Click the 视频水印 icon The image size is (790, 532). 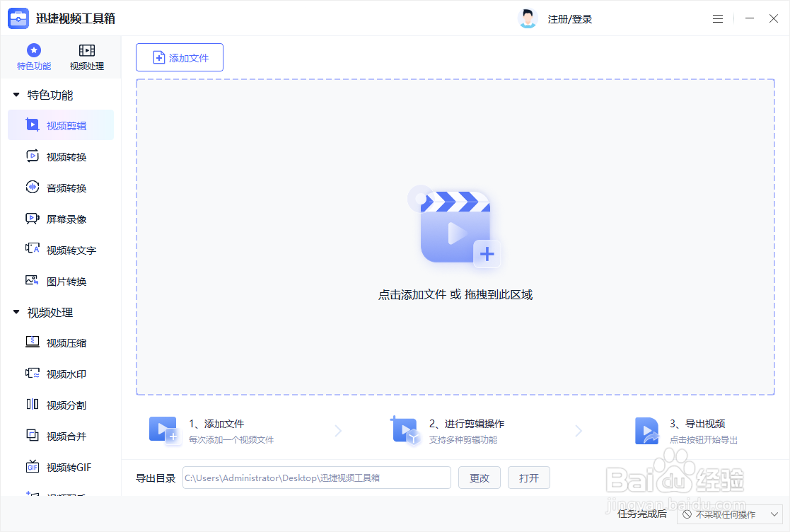(x=33, y=374)
